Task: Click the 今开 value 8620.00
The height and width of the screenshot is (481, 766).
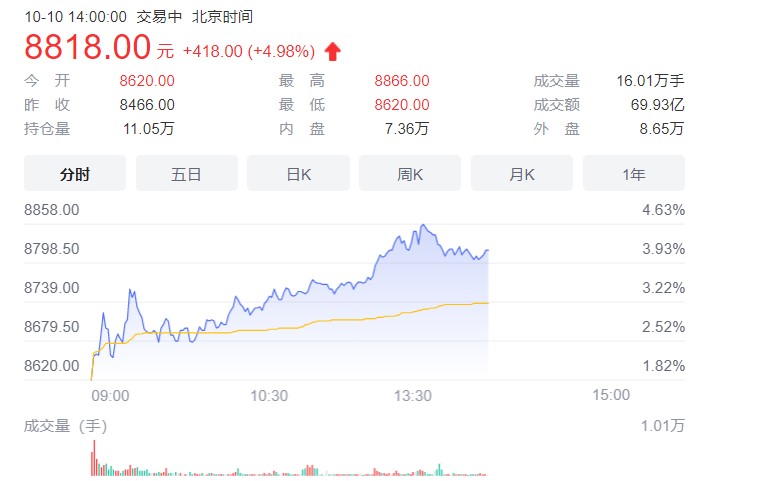Action: tap(147, 81)
